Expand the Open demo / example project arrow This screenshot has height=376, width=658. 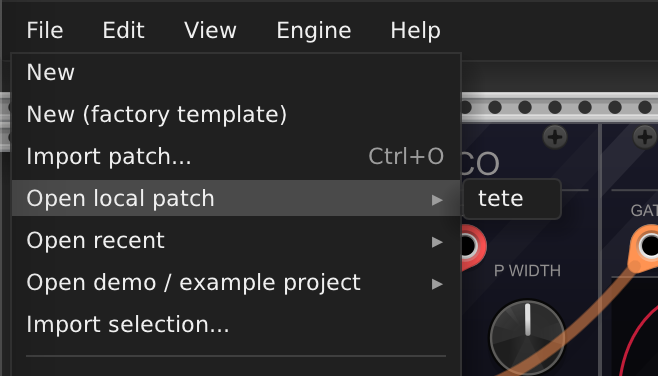tap(437, 284)
